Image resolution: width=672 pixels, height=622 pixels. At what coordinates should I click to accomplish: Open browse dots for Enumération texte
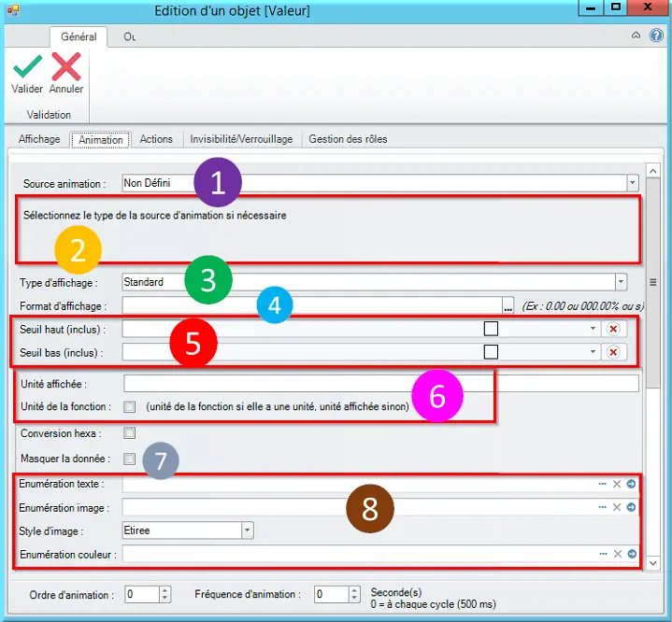(602, 484)
